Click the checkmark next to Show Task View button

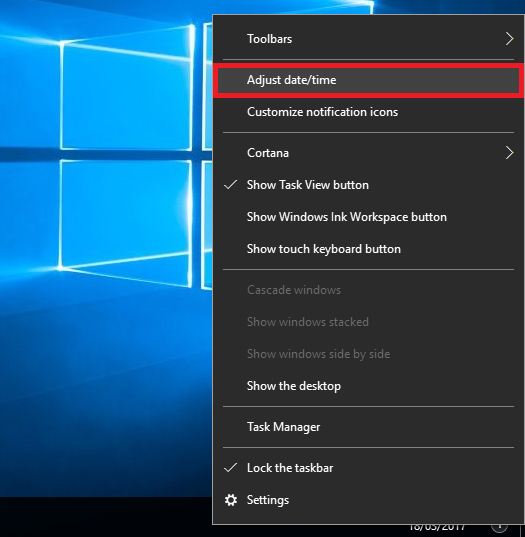click(230, 185)
